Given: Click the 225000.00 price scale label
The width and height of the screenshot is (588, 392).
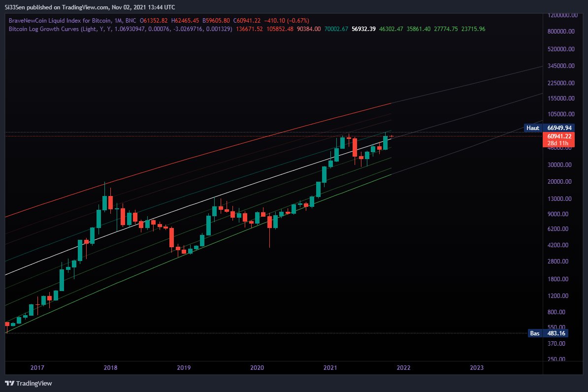Looking at the screenshot, I should [561, 83].
